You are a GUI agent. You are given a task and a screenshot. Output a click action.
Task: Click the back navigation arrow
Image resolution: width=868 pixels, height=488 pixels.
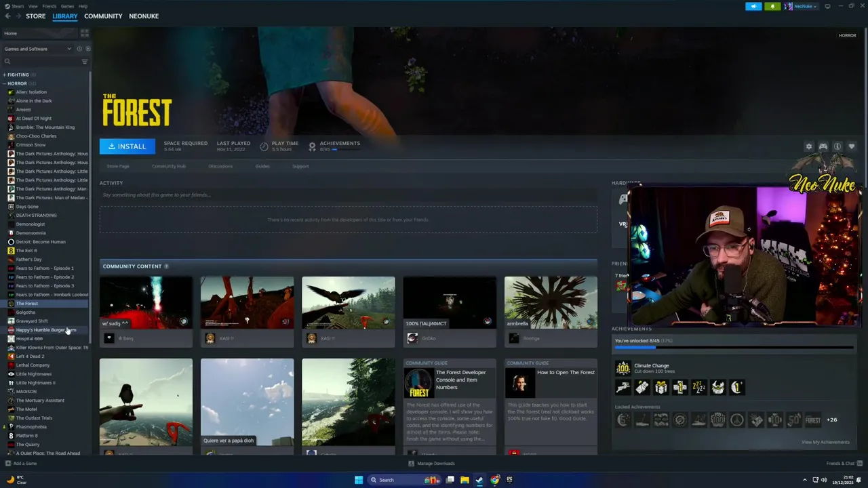[x=7, y=16]
